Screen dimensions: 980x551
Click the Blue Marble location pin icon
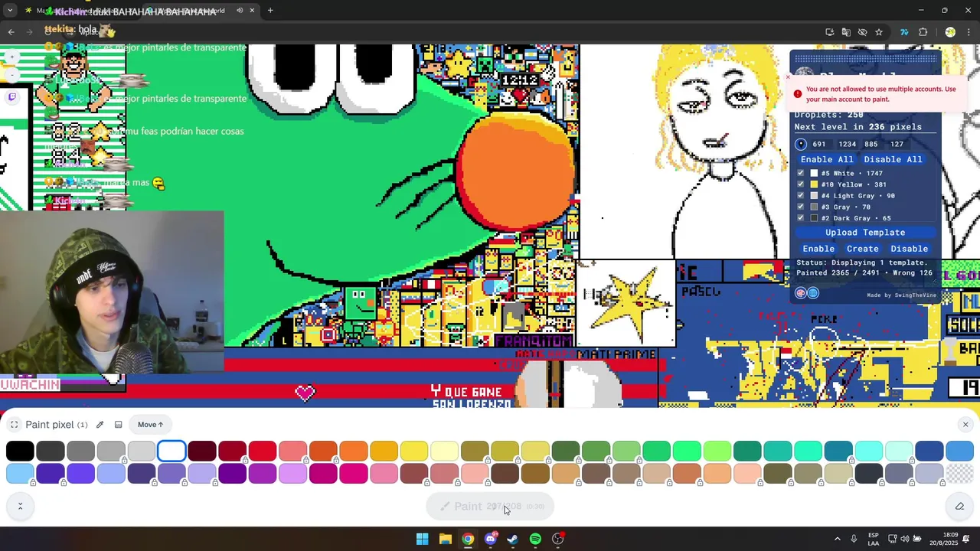[801, 144]
